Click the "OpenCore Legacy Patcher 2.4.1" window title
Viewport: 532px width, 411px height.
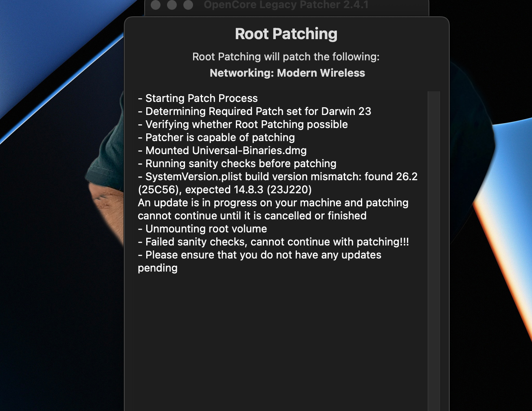click(x=286, y=5)
